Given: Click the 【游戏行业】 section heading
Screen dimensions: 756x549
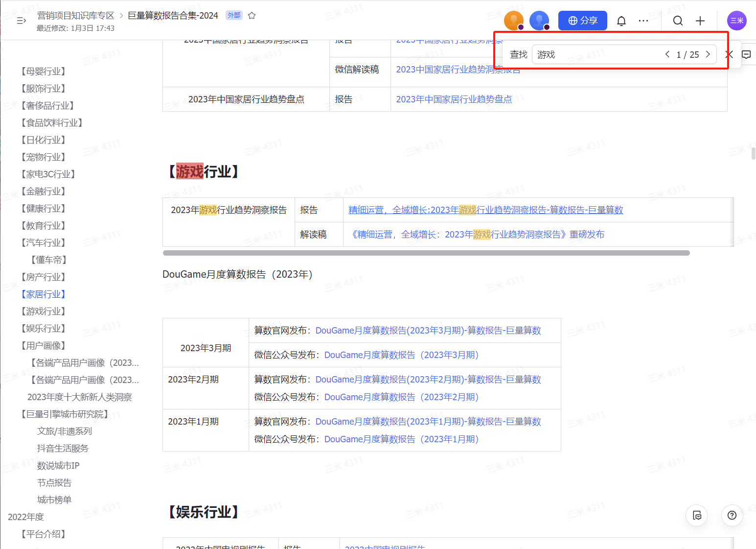Looking at the screenshot, I should [x=204, y=172].
